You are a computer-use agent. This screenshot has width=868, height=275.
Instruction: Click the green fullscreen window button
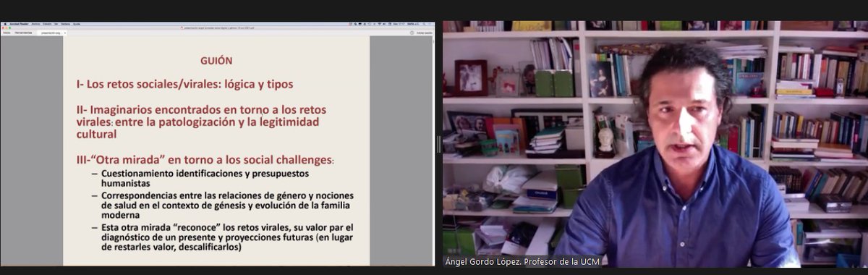[9, 28]
